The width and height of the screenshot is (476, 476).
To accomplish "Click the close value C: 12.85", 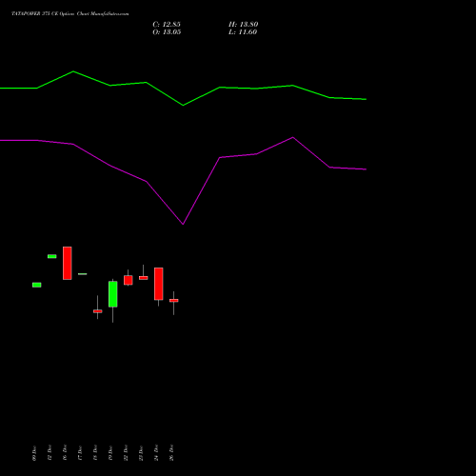I will pos(167,25).
